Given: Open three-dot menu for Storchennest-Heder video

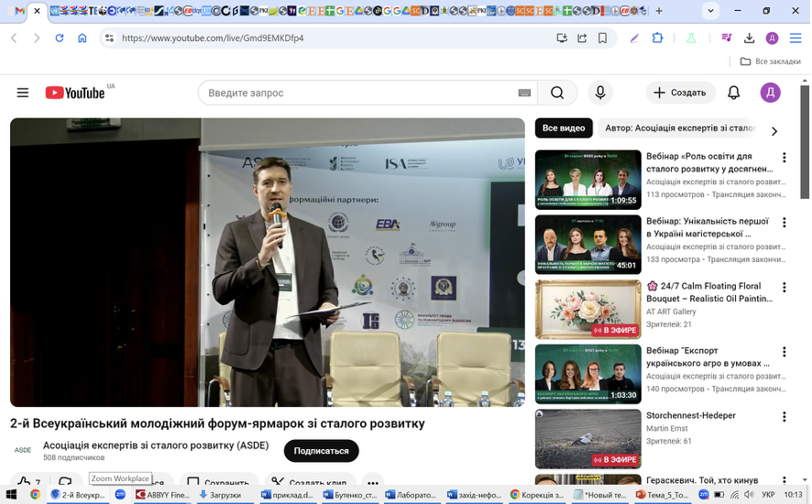Looking at the screenshot, I should pos(784,417).
